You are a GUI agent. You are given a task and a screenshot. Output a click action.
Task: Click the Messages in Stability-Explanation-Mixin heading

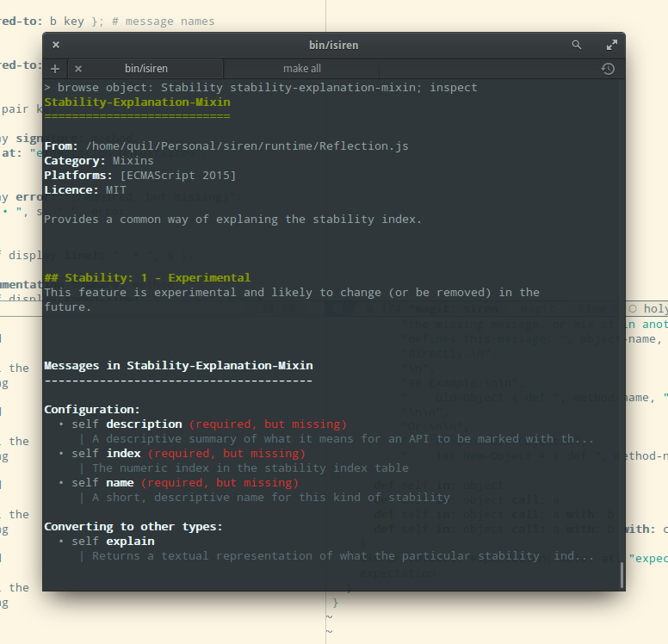pyautogui.click(x=178, y=366)
